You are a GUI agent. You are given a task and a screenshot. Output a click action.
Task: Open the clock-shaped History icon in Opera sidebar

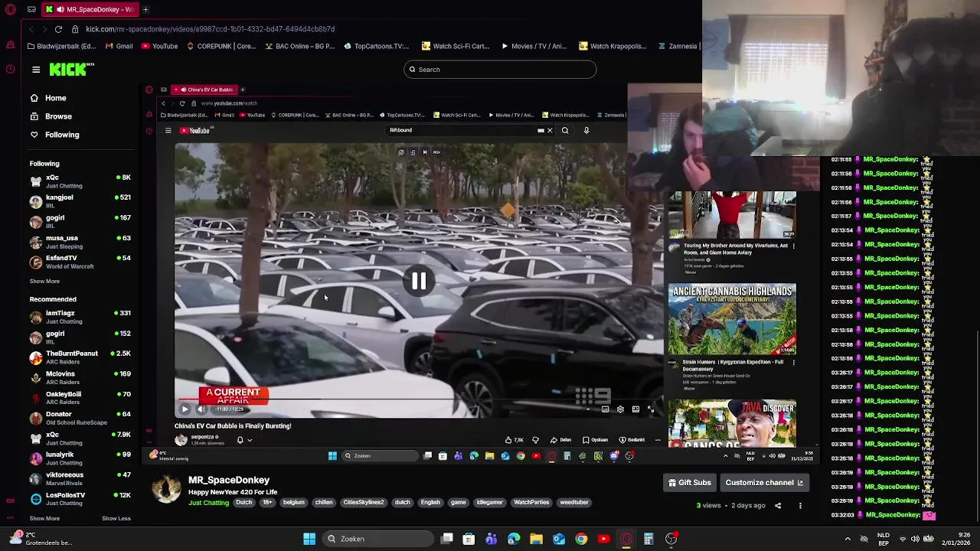(11, 69)
